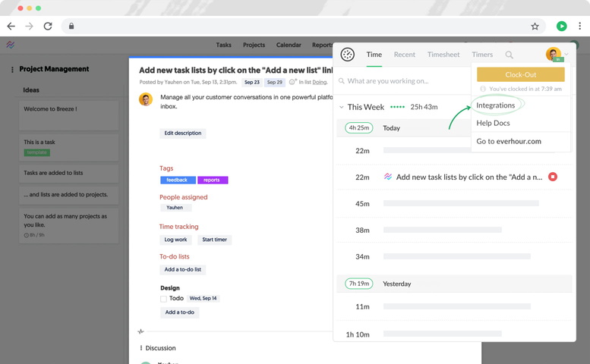Check the Todo checkbox under Design
Viewport: 590px width, 364px height.
(x=163, y=299)
